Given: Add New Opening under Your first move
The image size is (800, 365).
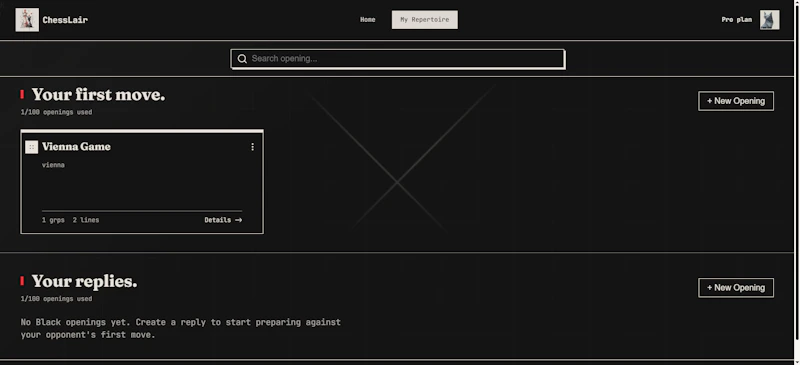Looking at the screenshot, I should 736,101.
